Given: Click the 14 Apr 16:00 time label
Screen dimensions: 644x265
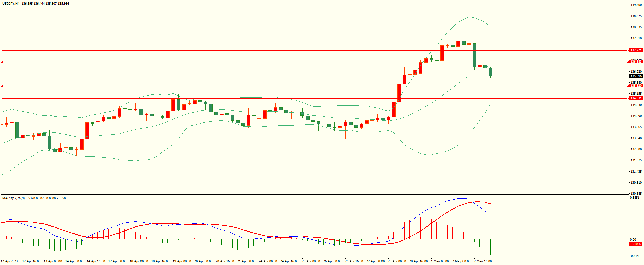Looking at the screenshot, I should click(96, 261).
